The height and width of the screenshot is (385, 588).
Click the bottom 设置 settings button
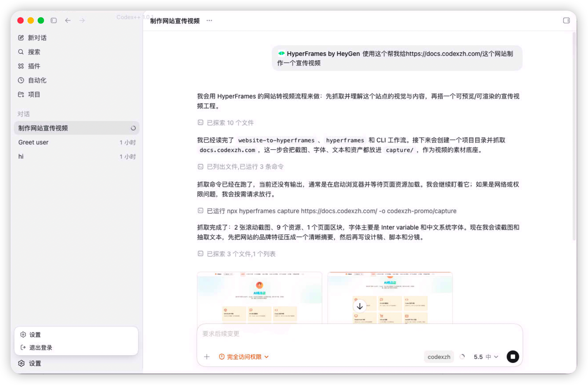pos(76,363)
